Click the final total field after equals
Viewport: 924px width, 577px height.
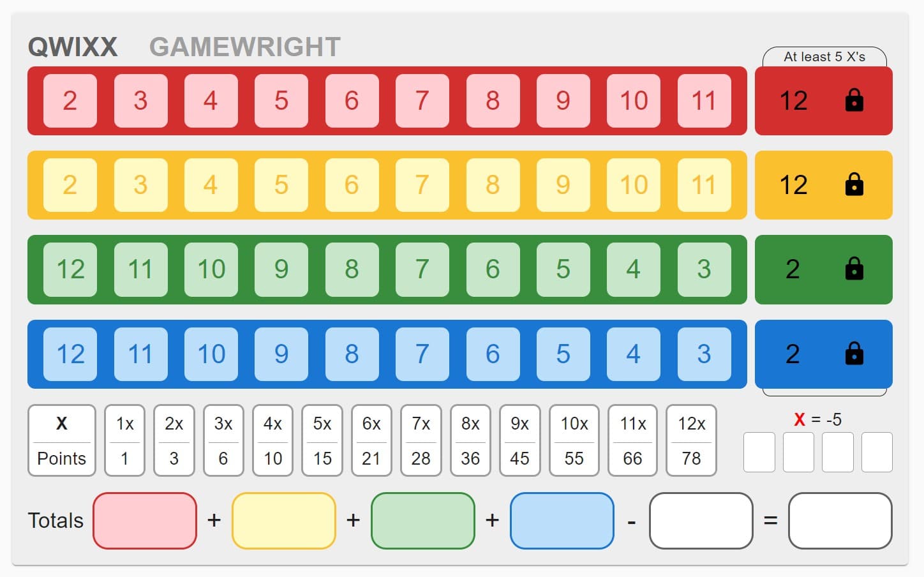pyautogui.click(x=840, y=520)
